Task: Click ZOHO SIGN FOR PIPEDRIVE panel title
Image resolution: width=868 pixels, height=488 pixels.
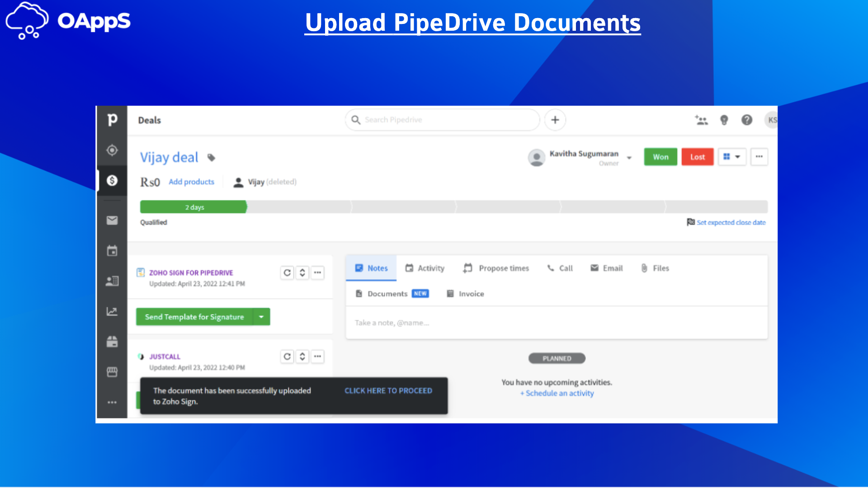Action: click(x=191, y=272)
